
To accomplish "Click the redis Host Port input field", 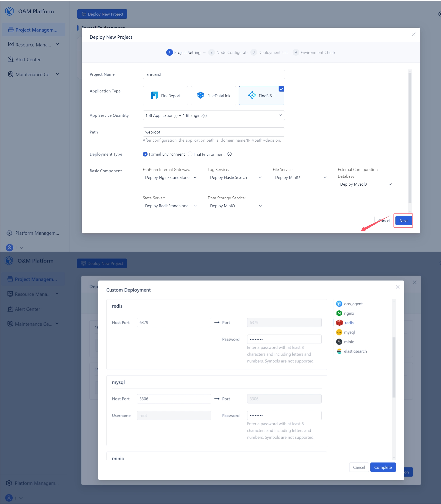I will point(174,322).
